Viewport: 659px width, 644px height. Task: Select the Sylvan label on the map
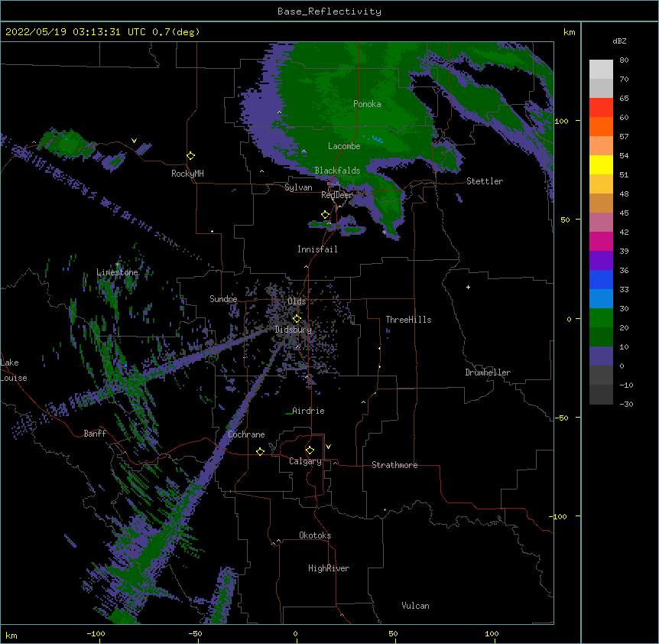tap(298, 187)
